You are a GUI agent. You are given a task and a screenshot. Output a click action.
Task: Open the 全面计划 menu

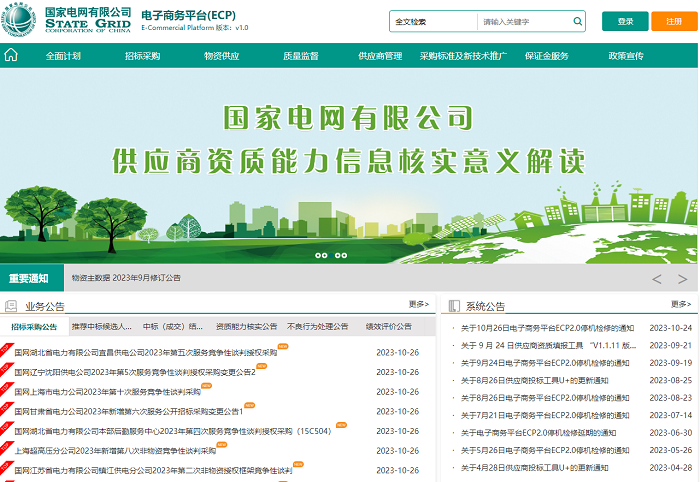63,56
